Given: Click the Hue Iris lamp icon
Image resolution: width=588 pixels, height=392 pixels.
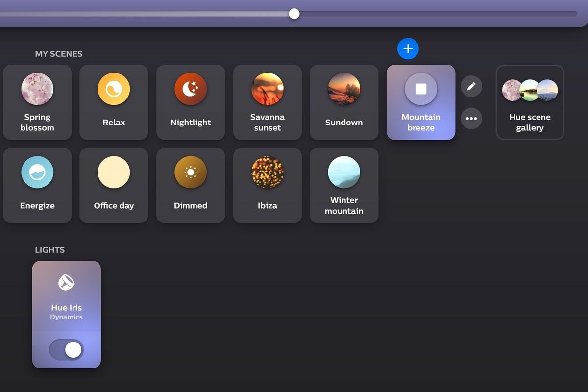Looking at the screenshot, I should [67, 282].
